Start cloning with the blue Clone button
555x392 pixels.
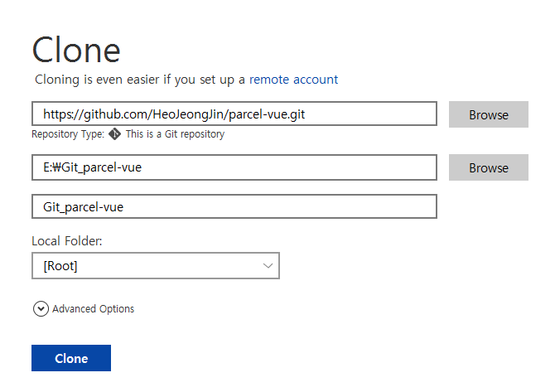point(71,358)
